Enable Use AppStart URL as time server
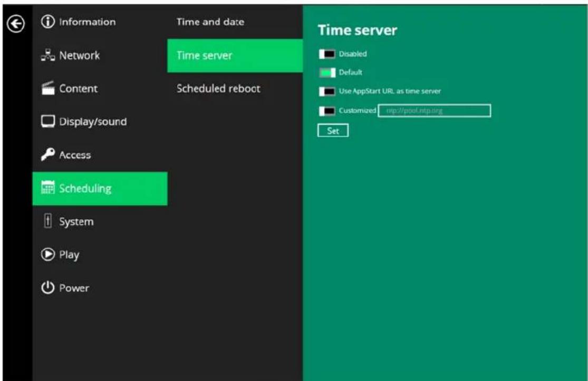The height and width of the screenshot is (381, 588). coord(326,91)
